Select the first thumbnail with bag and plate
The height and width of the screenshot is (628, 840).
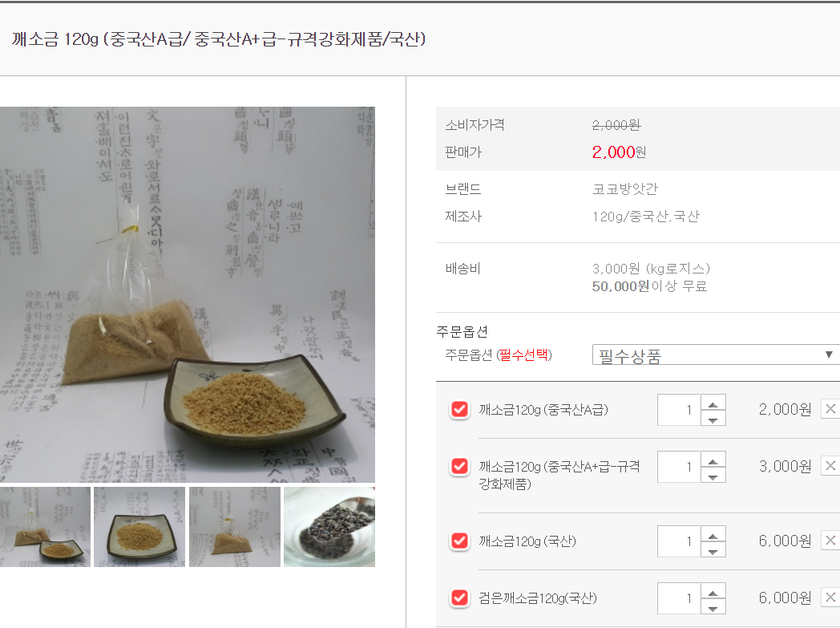coord(45,527)
